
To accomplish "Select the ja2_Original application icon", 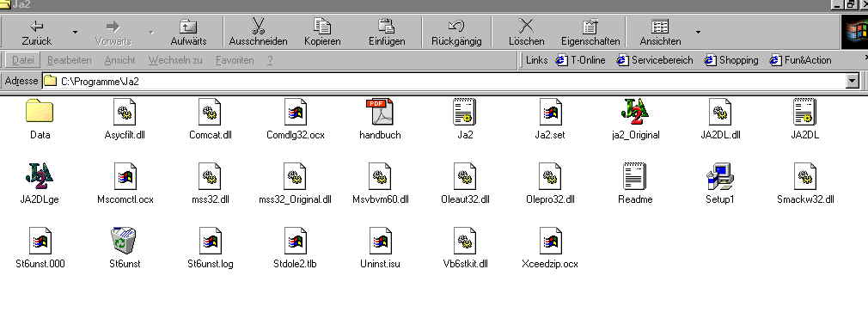I will click(x=635, y=119).
